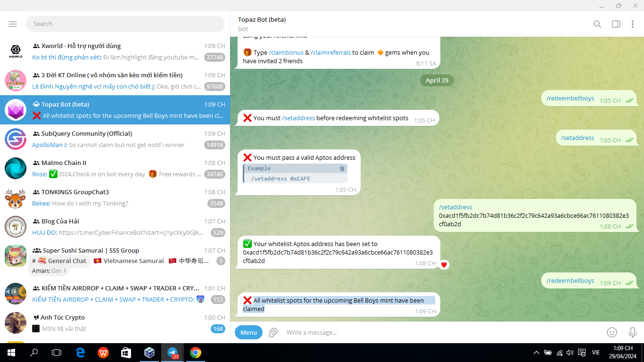Click /setaddress link in the 1:08 message
644x362 pixels.
tap(455, 207)
